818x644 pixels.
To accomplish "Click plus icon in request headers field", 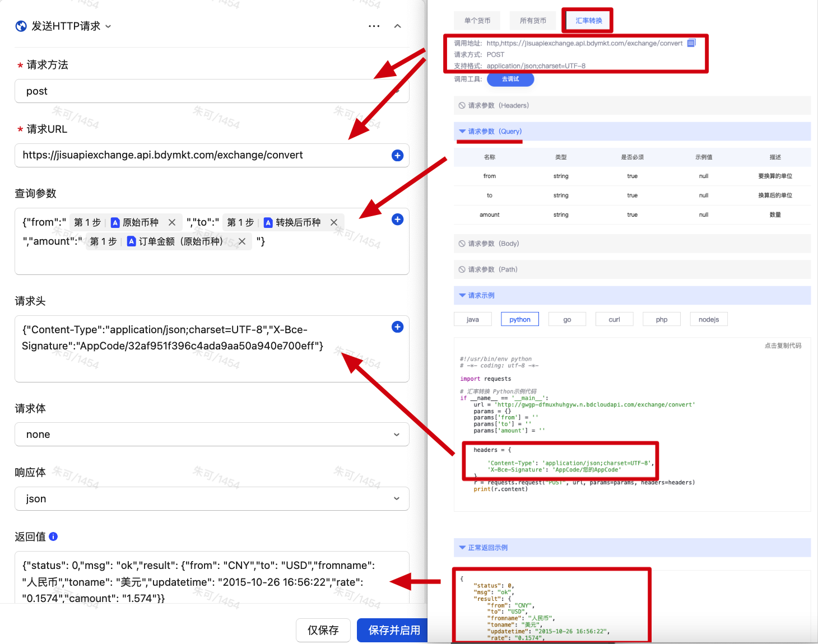I will pyautogui.click(x=397, y=327).
